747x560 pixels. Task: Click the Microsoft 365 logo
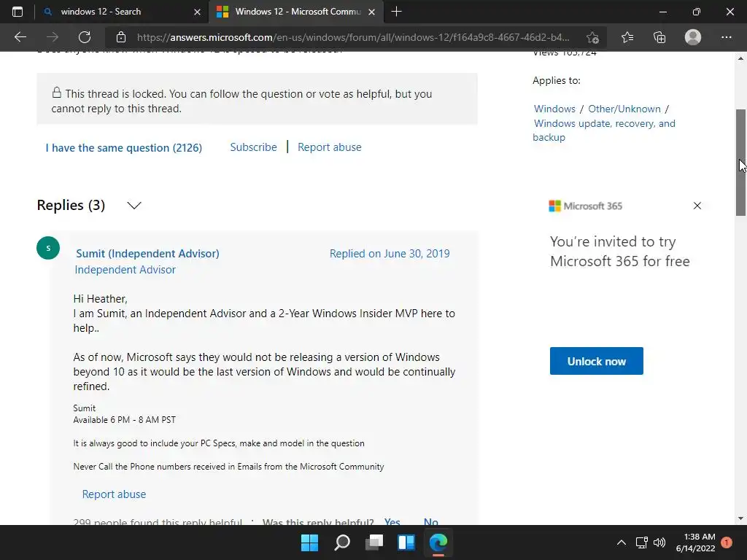(x=586, y=206)
